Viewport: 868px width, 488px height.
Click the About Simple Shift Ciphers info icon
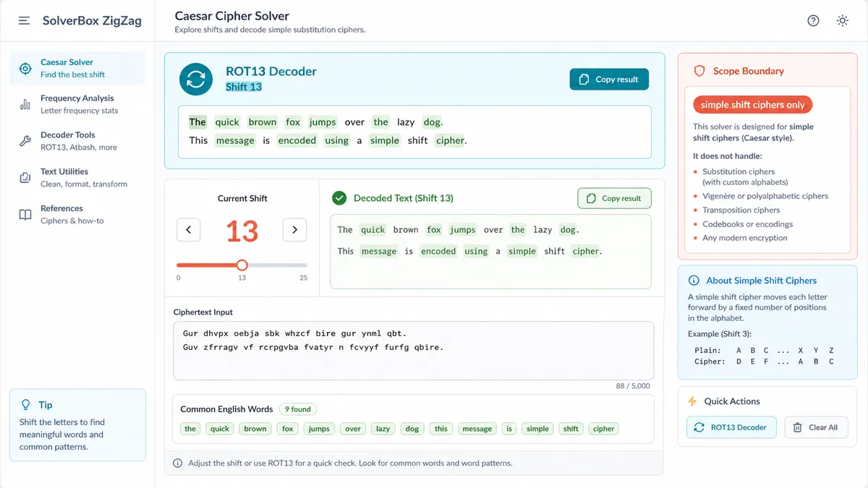tap(694, 281)
